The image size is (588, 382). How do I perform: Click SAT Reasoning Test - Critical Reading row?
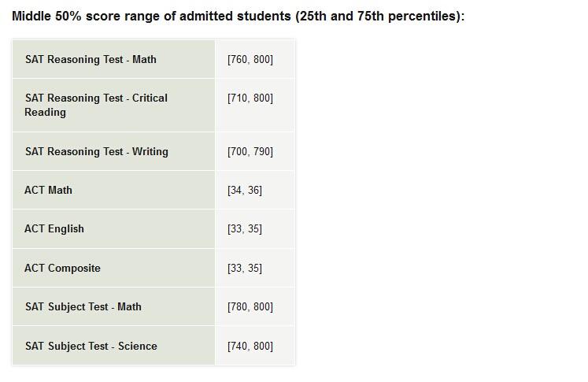(x=153, y=106)
